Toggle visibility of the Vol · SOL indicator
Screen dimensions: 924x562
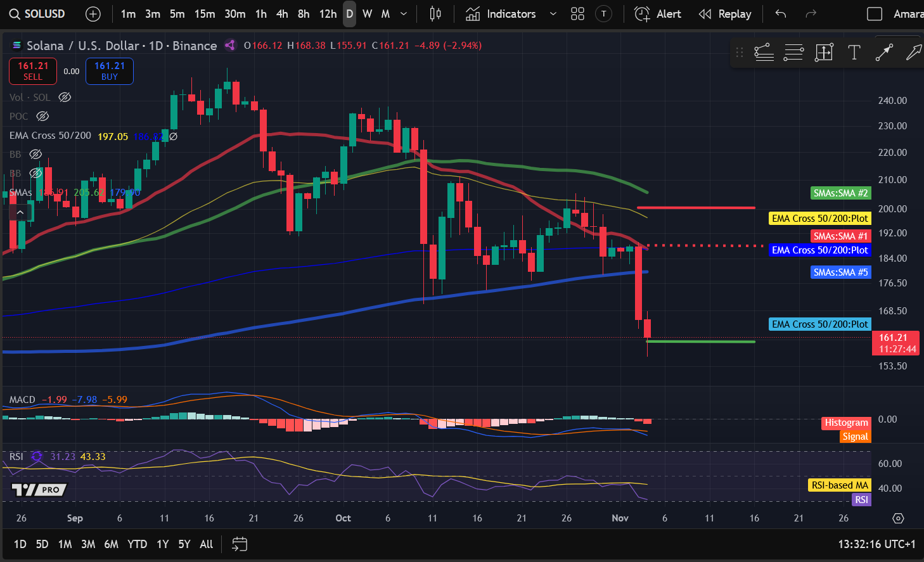click(x=65, y=97)
